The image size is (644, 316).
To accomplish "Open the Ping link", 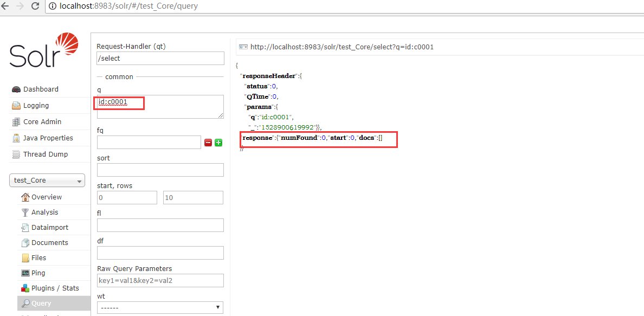I will point(38,273).
